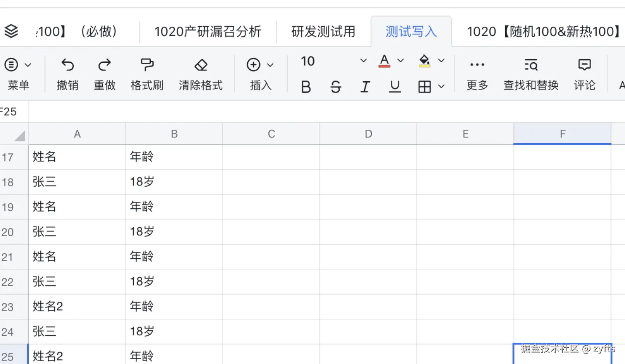Open 更多 for more options
This screenshot has width=625, height=364.
[x=477, y=74]
